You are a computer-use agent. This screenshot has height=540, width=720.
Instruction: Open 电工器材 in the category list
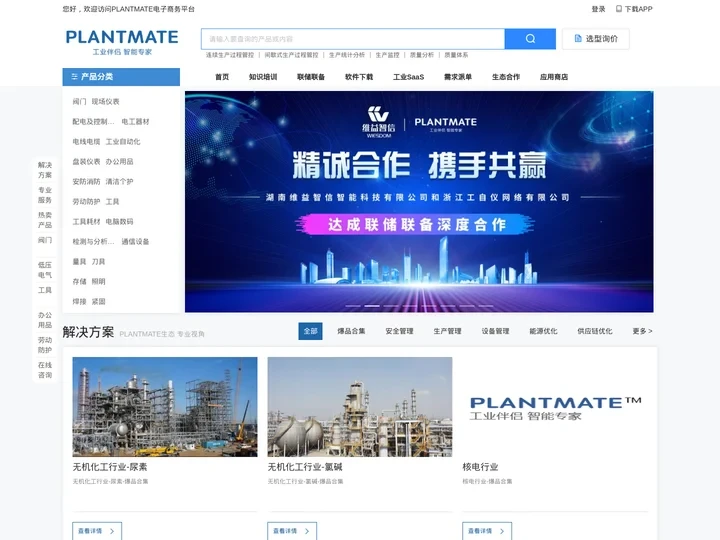click(135, 122)
